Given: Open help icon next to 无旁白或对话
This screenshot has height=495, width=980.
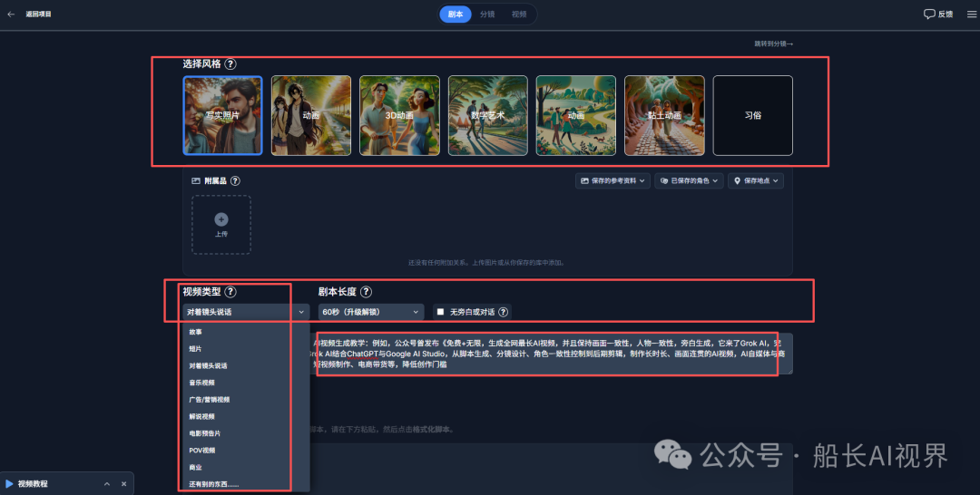Looking at the screenshot, I should click(x=503, y=312).
